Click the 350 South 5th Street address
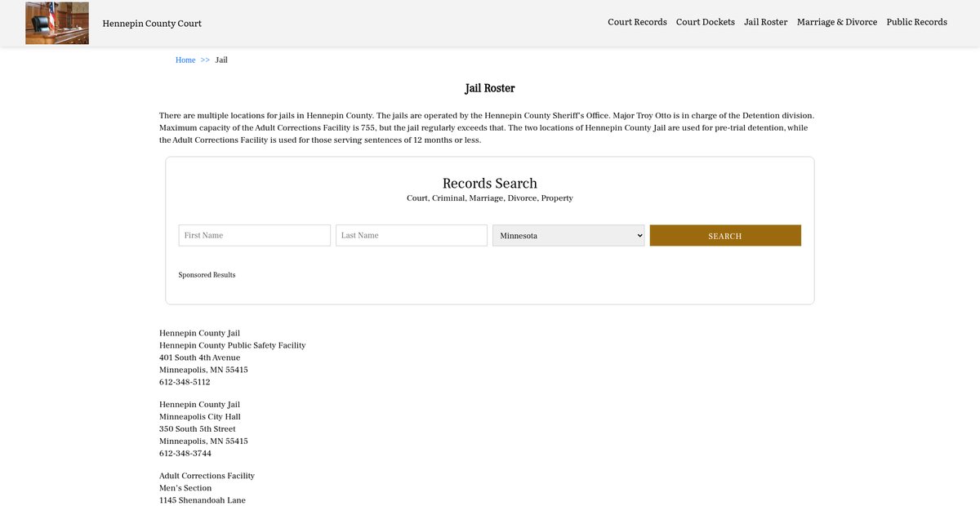This screenshot has height=506, width=980. tap(197, 429)
